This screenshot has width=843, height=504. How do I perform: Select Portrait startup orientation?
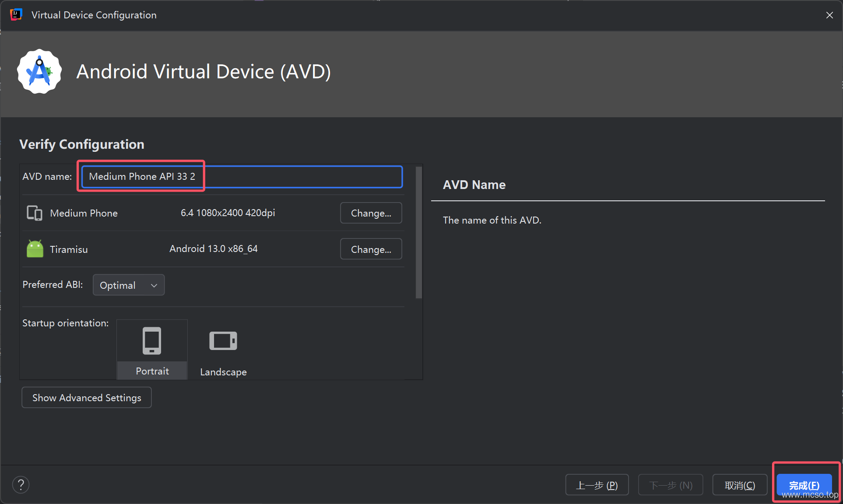click(x=152, y=350)
